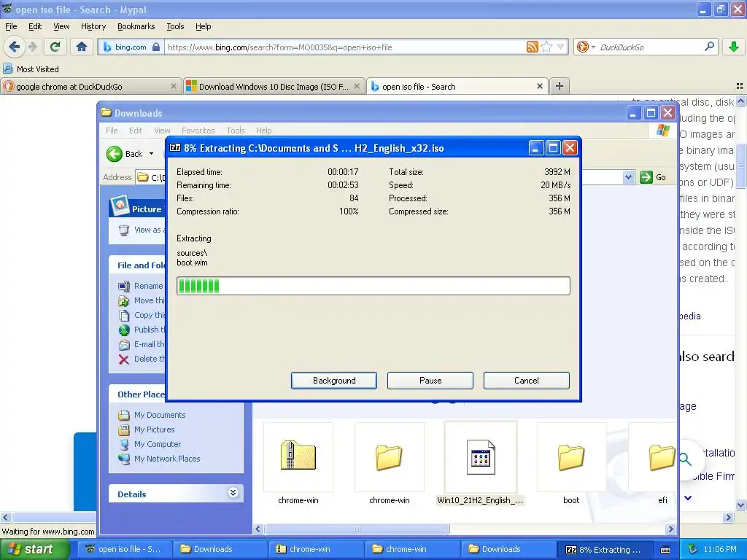Go to the browser Home icon
This screenshot has height=560, width=747.
click(x=82, y=47)
